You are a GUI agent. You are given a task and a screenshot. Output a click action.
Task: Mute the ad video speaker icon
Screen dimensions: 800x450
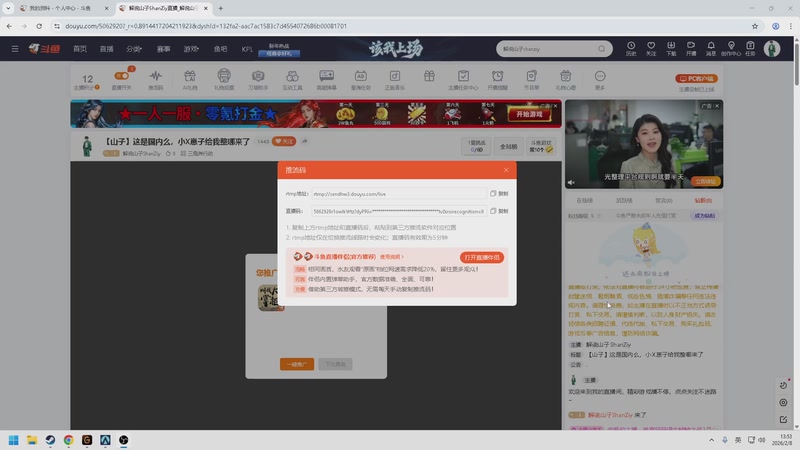(571, 182)
